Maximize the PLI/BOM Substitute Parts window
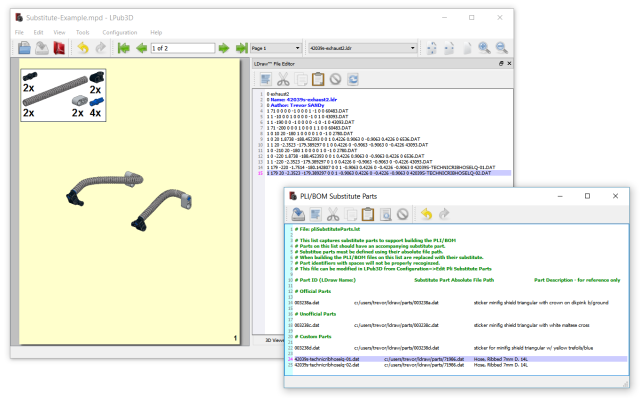Image resolution: width=640 pixels, height=398 pixels. tap(587, 196)
